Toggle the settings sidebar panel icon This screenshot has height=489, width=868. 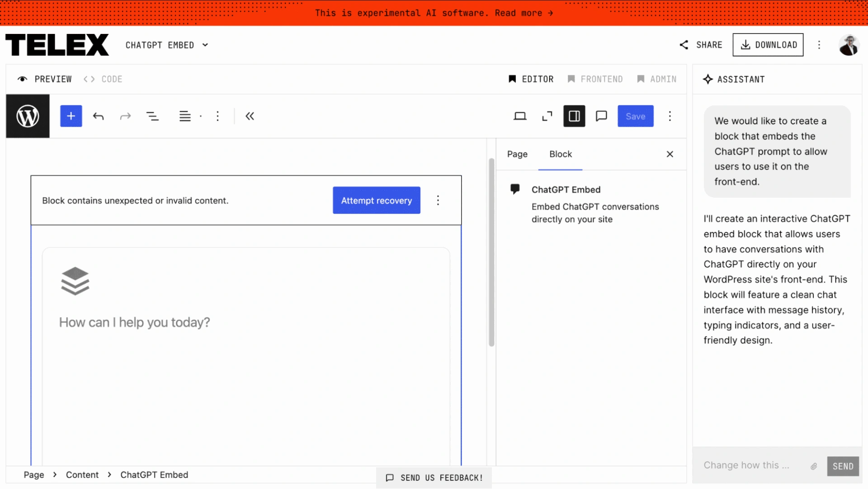574,116
